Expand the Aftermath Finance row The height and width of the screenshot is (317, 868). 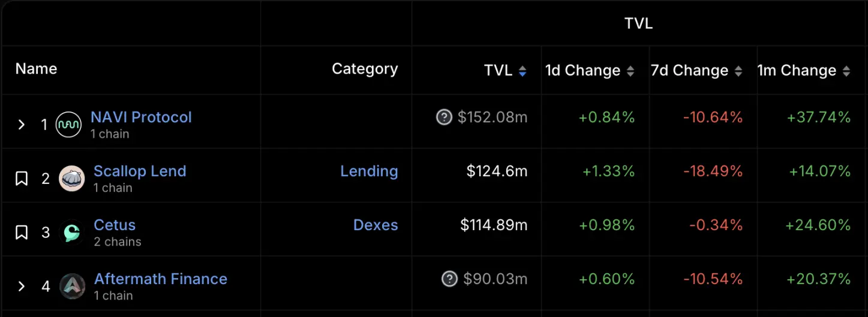click(x=22, y=286)
